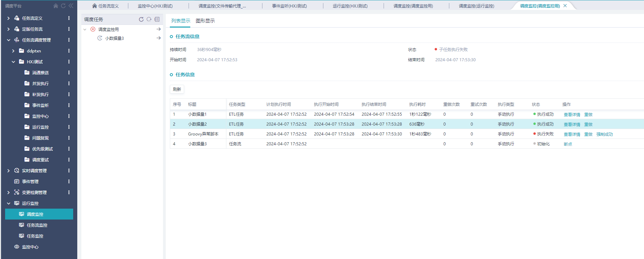
Task: Switch to 图形显示 tab
Action: 205,21
